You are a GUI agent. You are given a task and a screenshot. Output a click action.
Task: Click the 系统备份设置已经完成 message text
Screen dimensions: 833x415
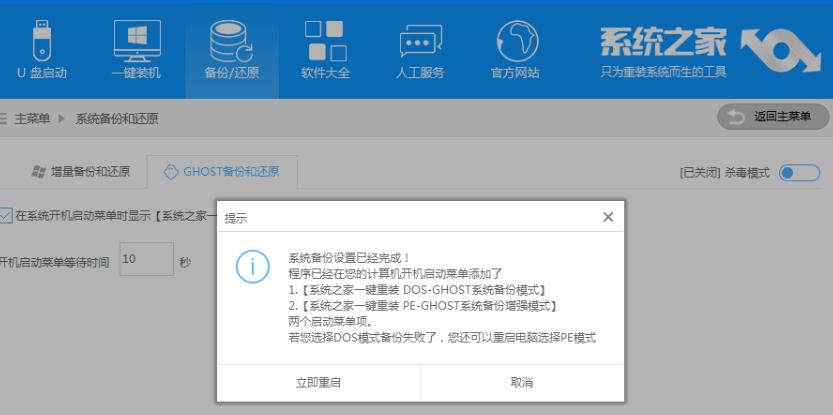click(x=349, y=258)
